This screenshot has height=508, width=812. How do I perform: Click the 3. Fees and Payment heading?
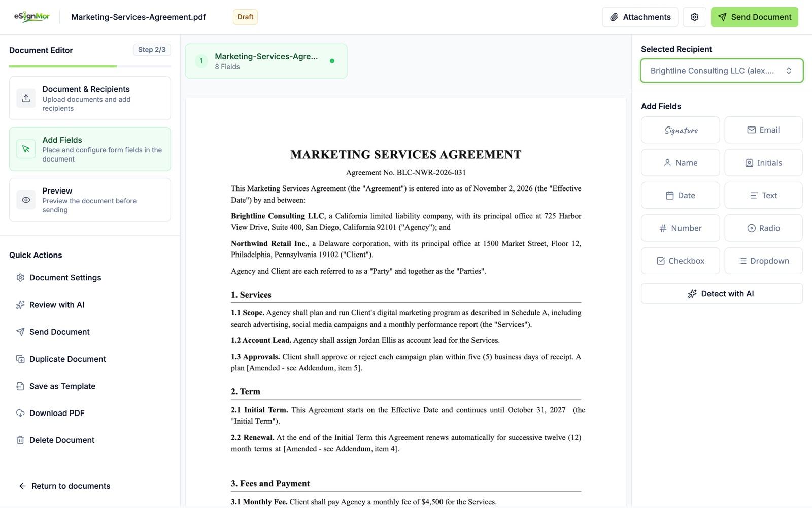click(x=270, y=484)
